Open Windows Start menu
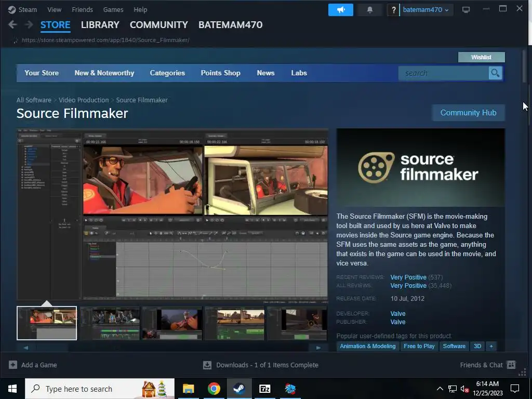Screen dimensions: 532x399 pos(12,389)
